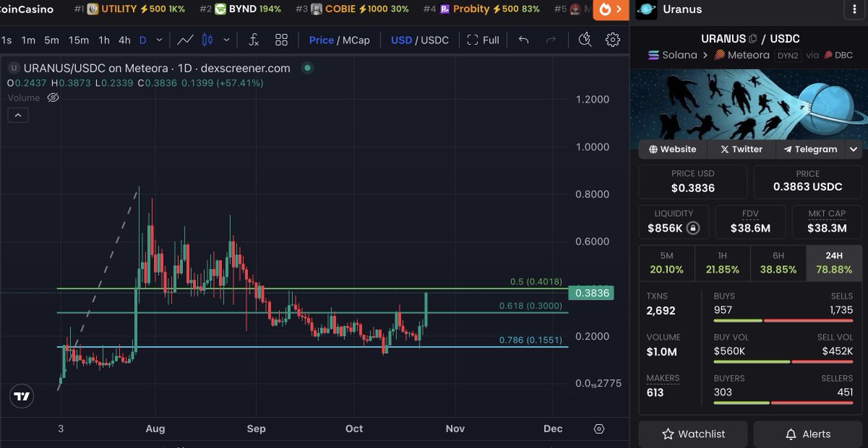
Task: Select the 0.618 (0.3000) Fibonacci level line
Action: point(312,313)
